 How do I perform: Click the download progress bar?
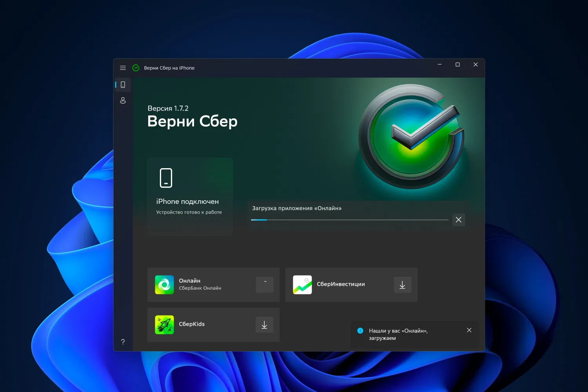pos(350,220)
